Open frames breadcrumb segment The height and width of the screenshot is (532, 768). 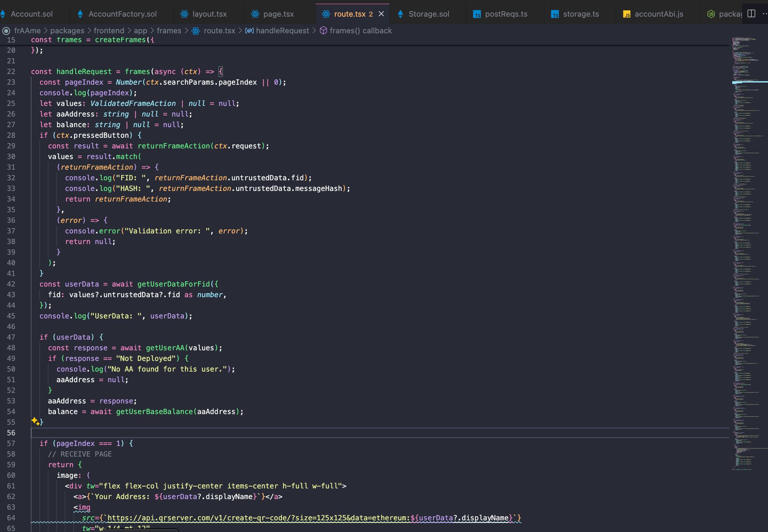pos(169,31)
